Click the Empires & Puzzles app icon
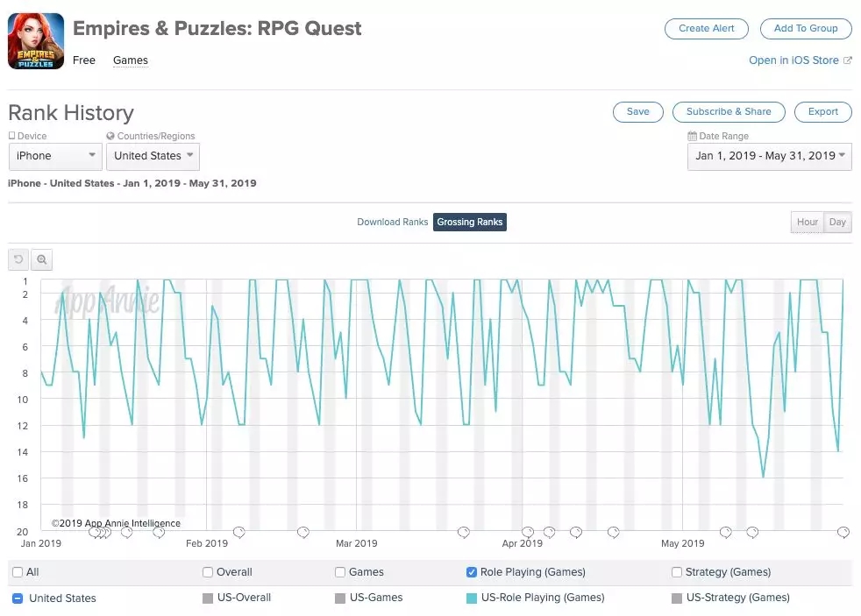 pyautogui.click(x=36, y=41)
